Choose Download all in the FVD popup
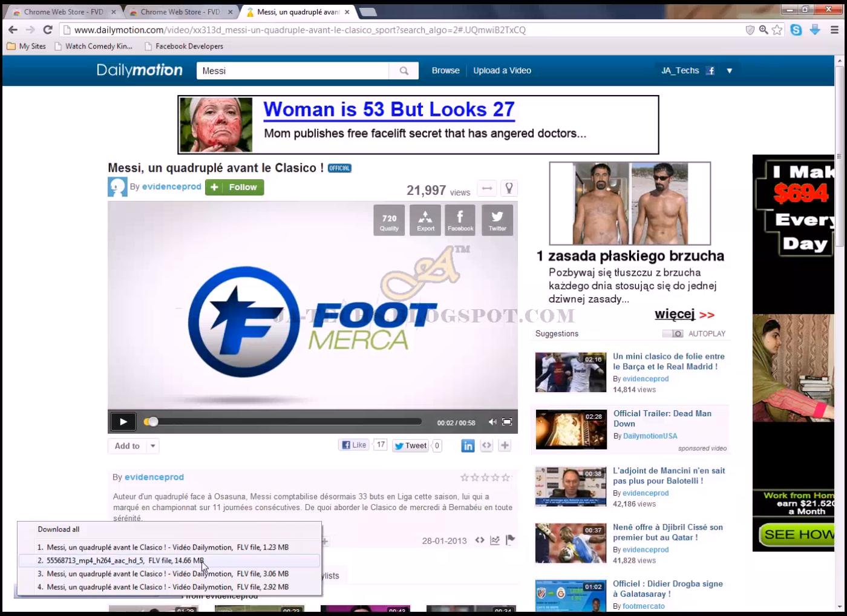Screen dimensions: 847x616 [59, 529]
